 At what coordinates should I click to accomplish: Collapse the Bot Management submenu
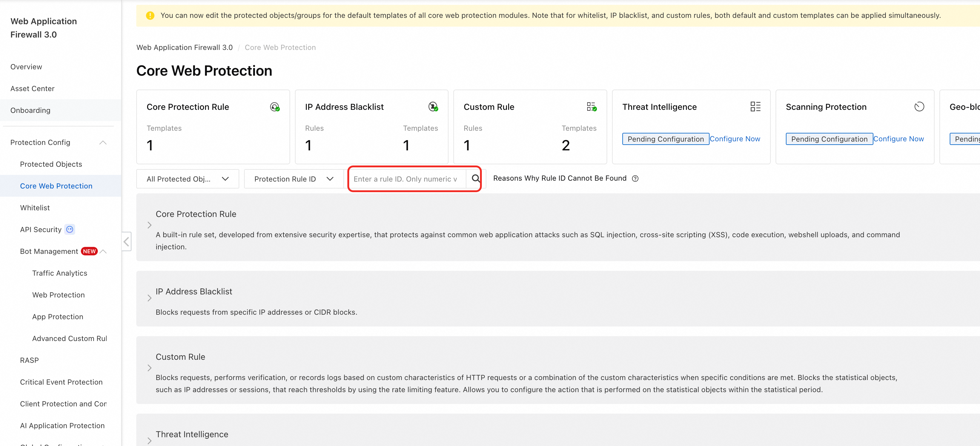click(103, 251)
